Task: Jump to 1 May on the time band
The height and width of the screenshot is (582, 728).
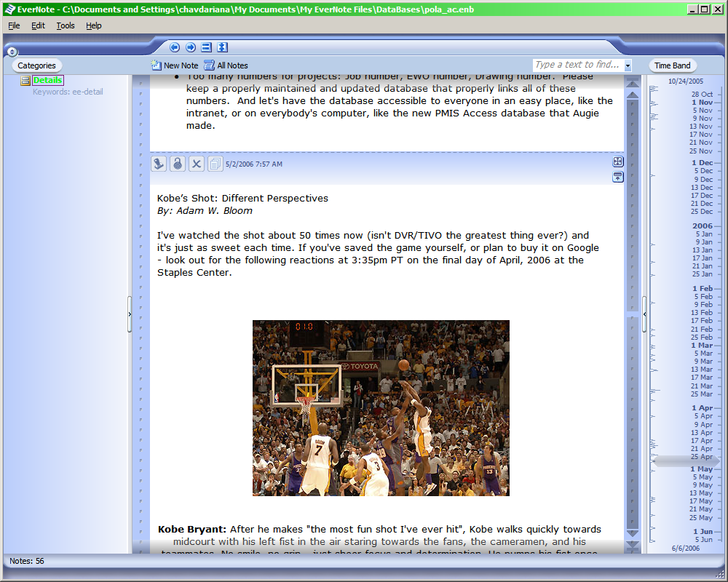Action: 702,469
